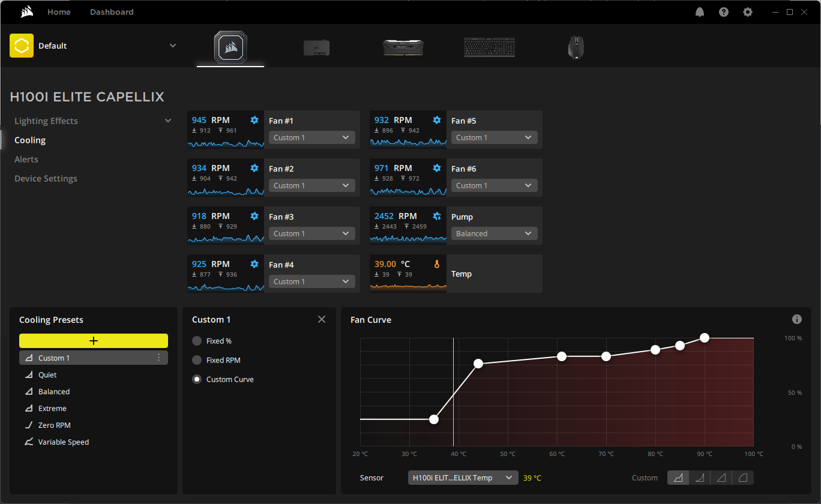Image resolution: width=821 pixels, height=504 pixels.
Task: Select the graphics card device icon
Action: tap(316, 47)
